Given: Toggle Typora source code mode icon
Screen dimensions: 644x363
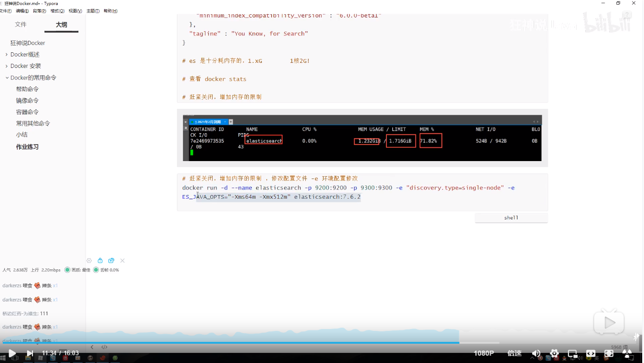Looking at the screenshot, I should [x=105, y=347].
